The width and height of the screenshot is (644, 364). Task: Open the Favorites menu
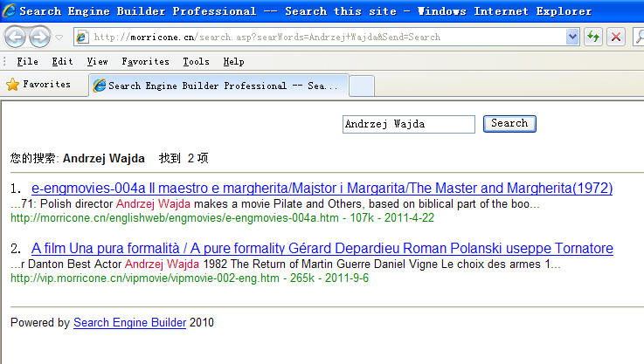tap(145, 62)
